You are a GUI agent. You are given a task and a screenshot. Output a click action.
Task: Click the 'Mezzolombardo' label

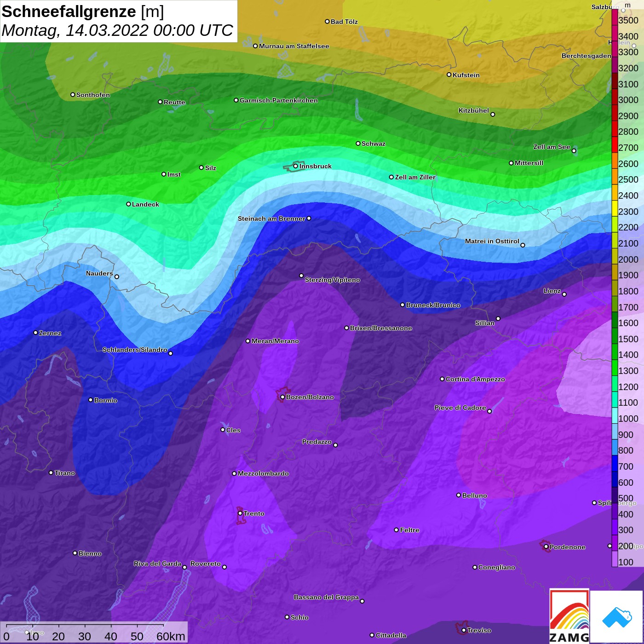pos(263,473)
